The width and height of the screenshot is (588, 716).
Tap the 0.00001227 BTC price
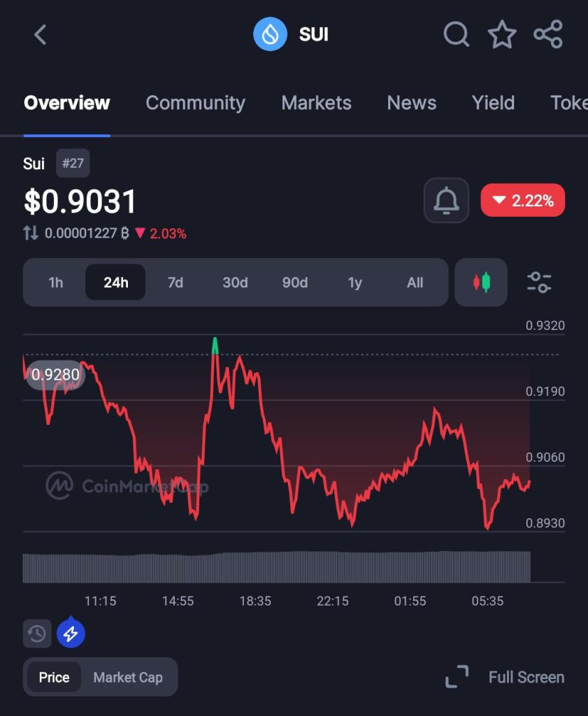pyautogui.click(x=87, y=234)
